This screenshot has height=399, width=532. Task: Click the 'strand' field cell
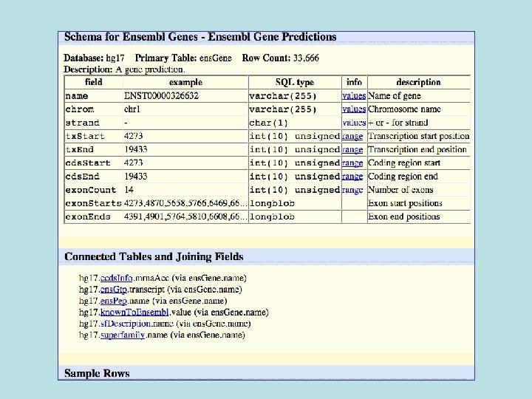pyautogui.click(x=94, y=123)
